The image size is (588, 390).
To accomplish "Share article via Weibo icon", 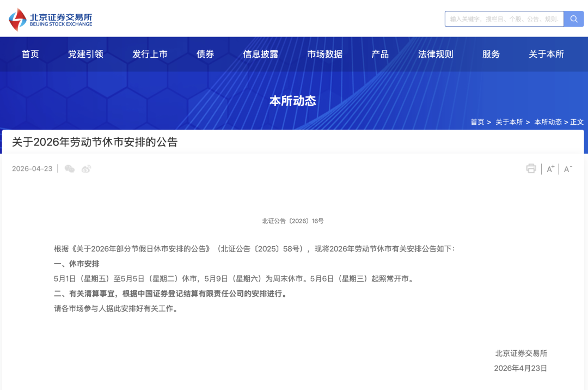I will tap(86, 169).
